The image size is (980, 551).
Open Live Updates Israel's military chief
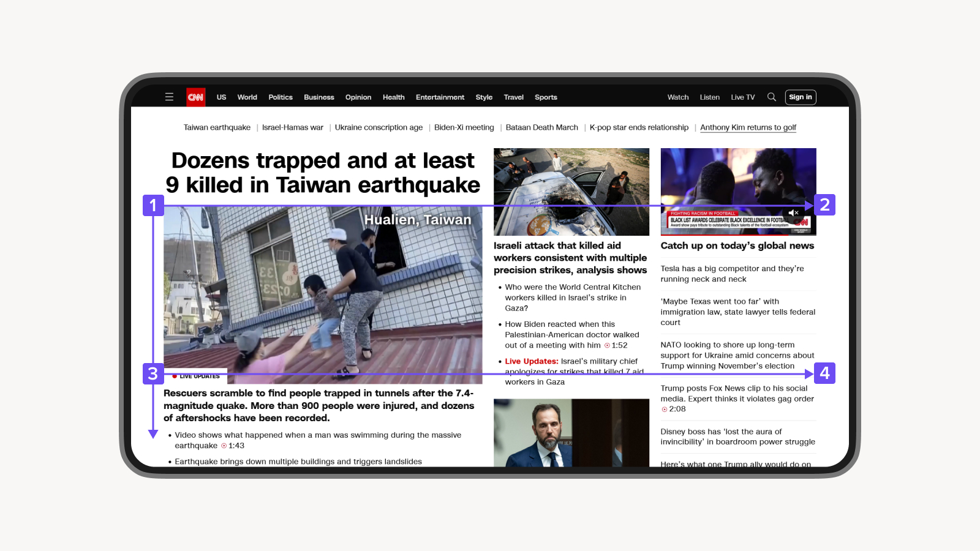coord(574,372)
